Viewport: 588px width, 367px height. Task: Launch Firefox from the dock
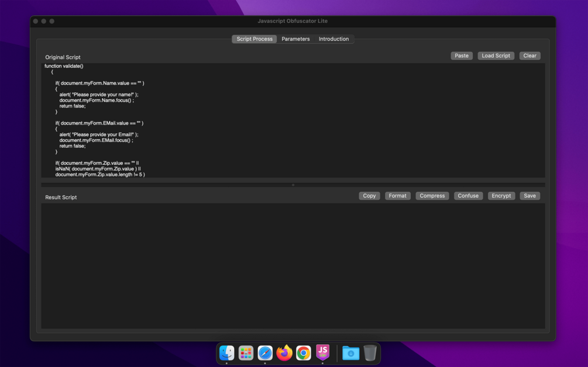pos(284,353)
